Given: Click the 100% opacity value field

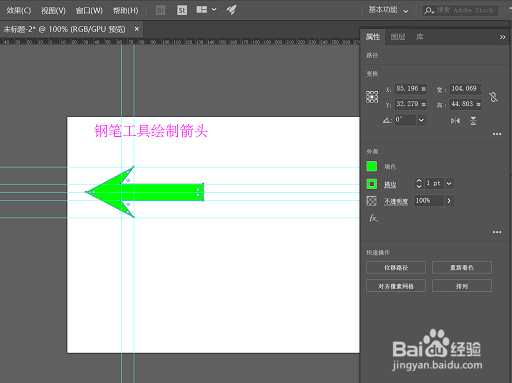Looking at the screenshot, I should pyautogui.click(x=429, y=201).
